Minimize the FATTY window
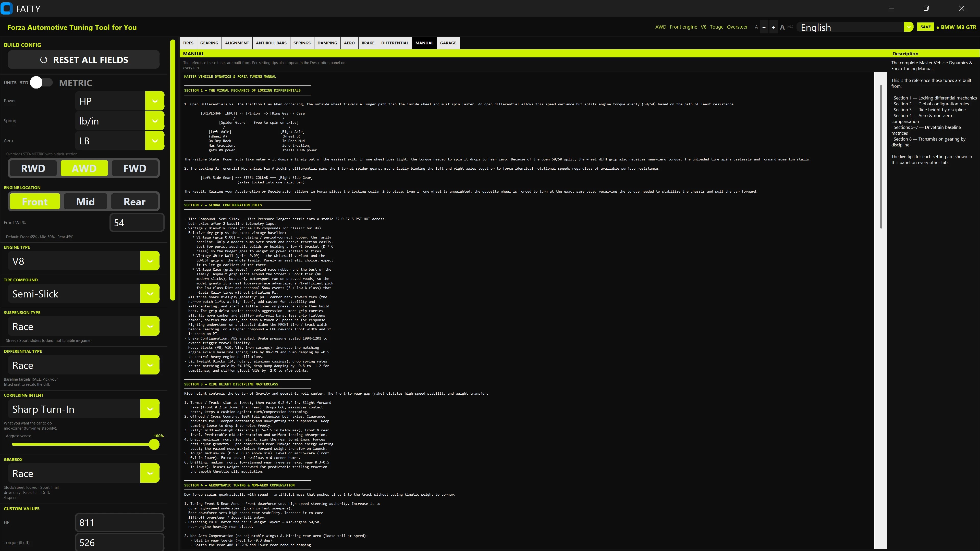The image size is (980, 551). tap(891, 8)
